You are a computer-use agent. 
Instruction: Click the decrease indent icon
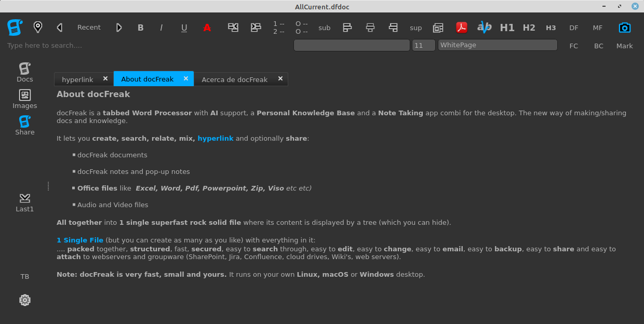click(x=233, y=27)
